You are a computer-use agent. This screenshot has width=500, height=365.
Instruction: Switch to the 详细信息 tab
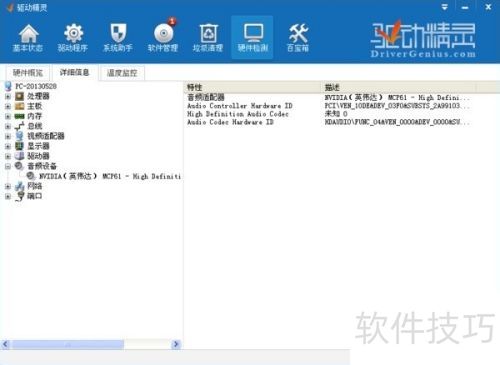[75, 72]
